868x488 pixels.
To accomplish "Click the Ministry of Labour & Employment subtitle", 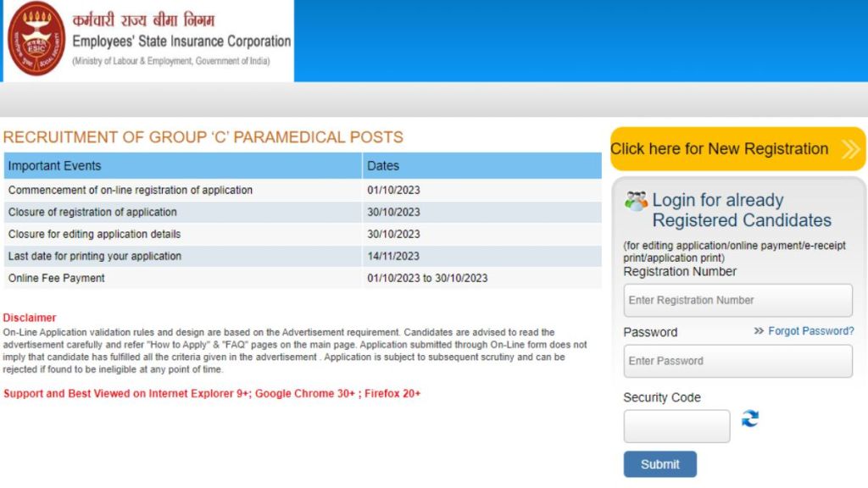I will click(x=171, y=61).
